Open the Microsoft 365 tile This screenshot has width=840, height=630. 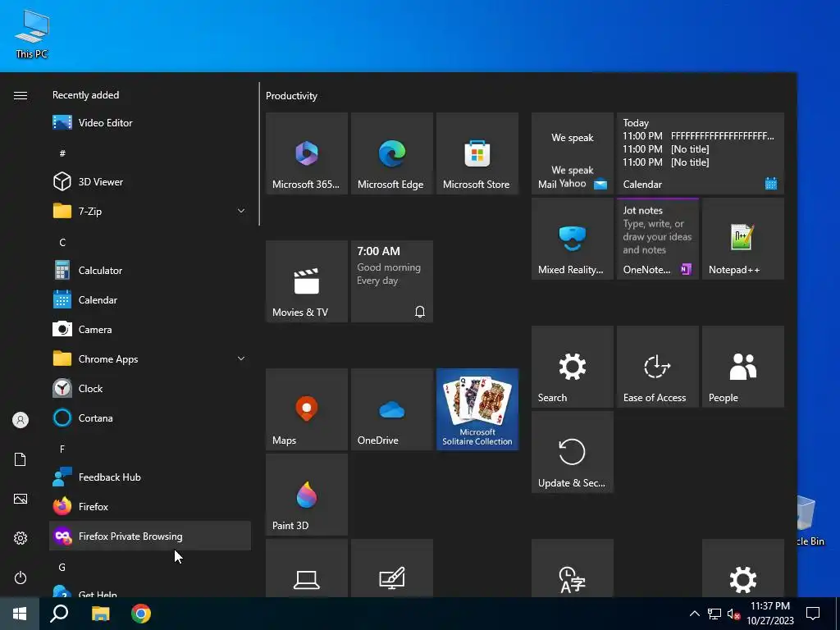point(307,153)
